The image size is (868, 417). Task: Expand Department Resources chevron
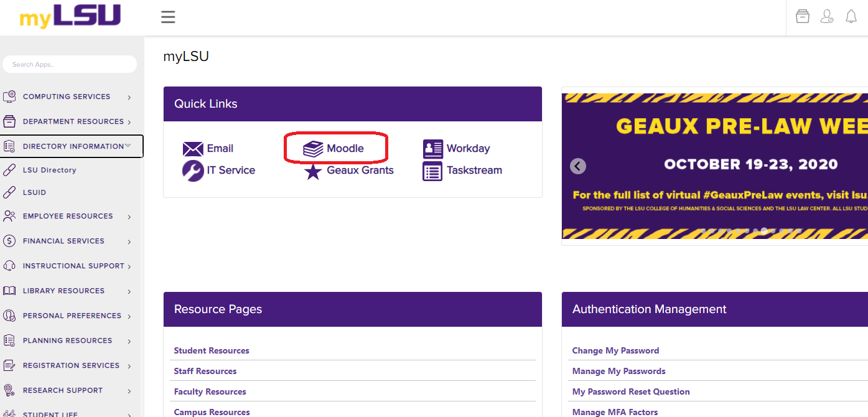pyautogui.click(x=129, y=122)
